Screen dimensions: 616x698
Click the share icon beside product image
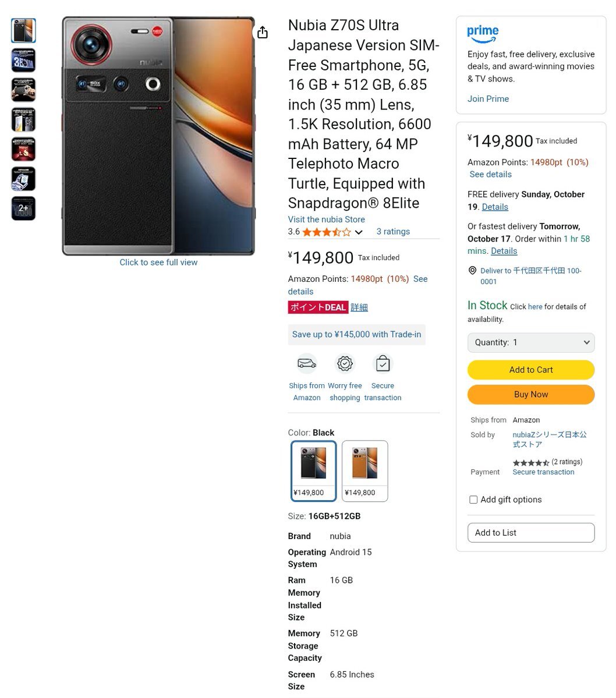point(263,32)
